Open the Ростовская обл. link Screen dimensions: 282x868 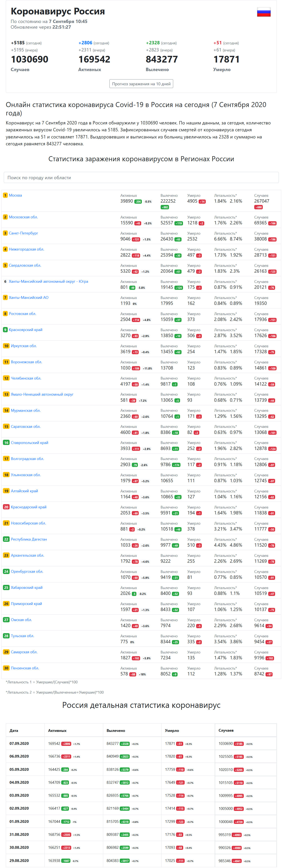point(23,314)
